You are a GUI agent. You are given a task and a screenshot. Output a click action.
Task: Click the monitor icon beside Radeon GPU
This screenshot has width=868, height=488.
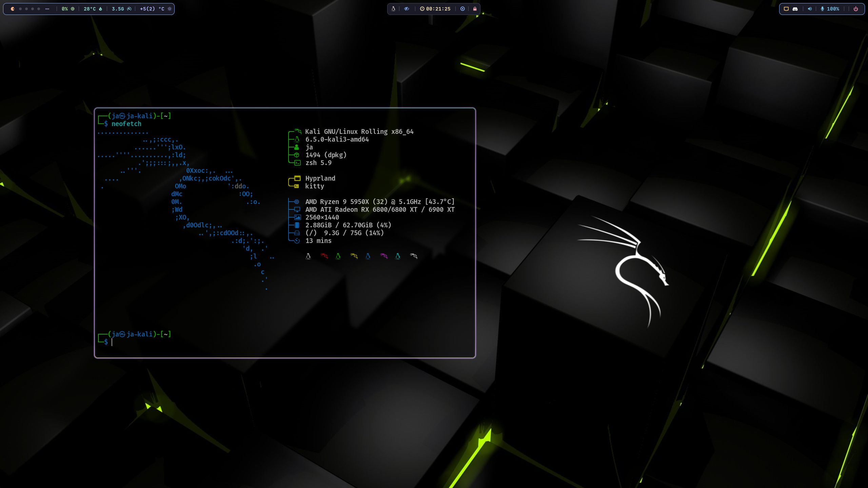pyautogui.click(x=297, y=209)
